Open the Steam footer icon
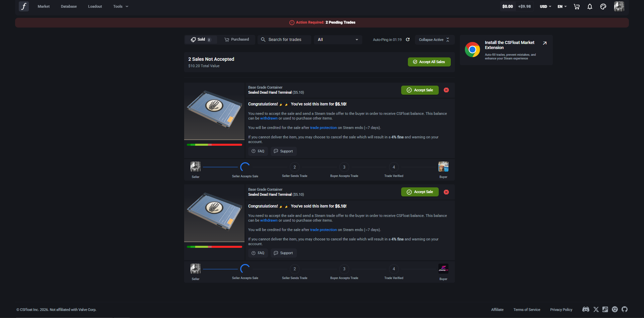 605,309
